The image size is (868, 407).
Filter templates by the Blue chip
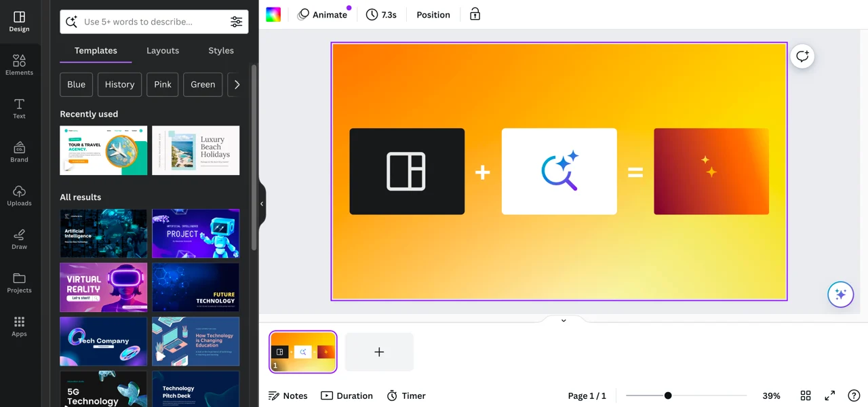(x=77, y=85)
